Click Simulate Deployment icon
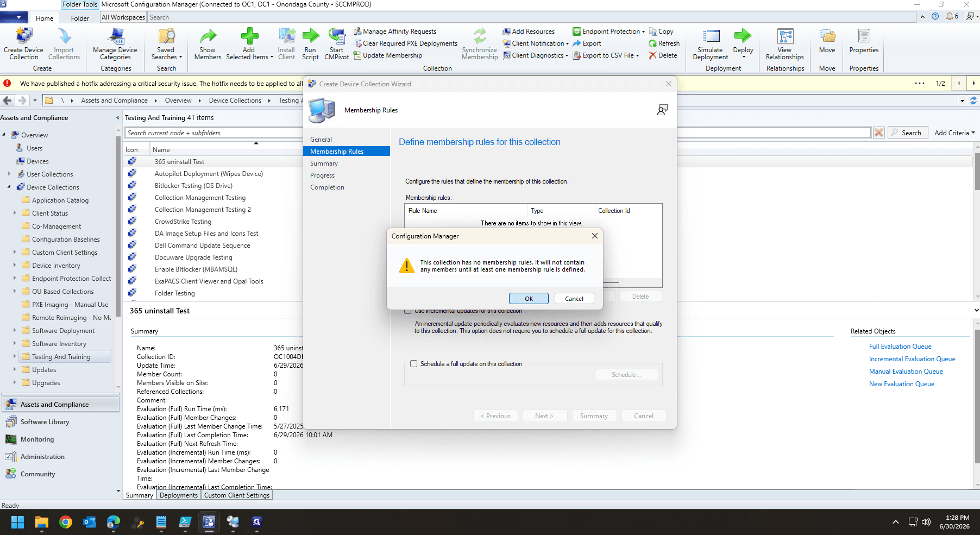This screenshot has height=535, width=980. pyautogui.click(x=711, y=44)
